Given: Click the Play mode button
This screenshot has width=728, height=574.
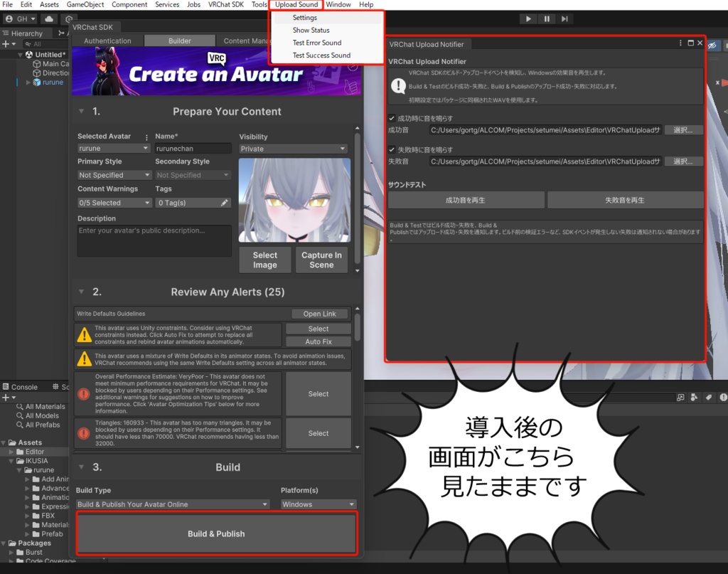Looking at the screenshot, I should [528, 19].
